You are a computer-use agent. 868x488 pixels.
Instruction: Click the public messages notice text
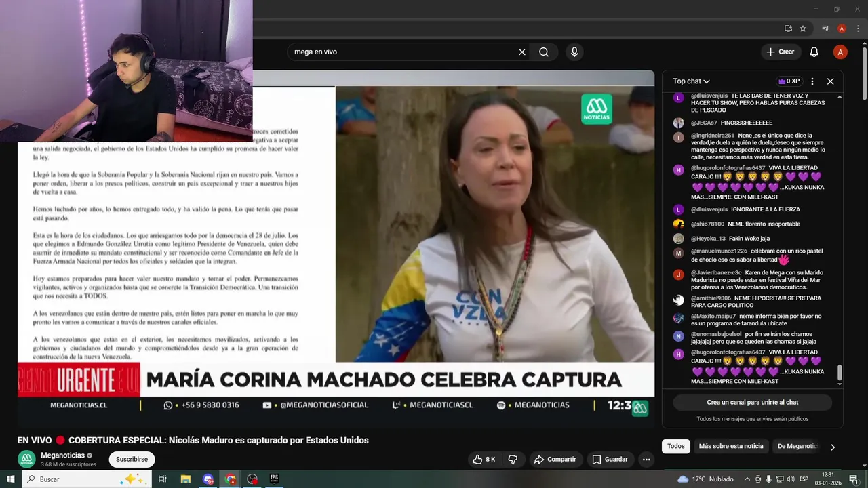tap(753, 419)
